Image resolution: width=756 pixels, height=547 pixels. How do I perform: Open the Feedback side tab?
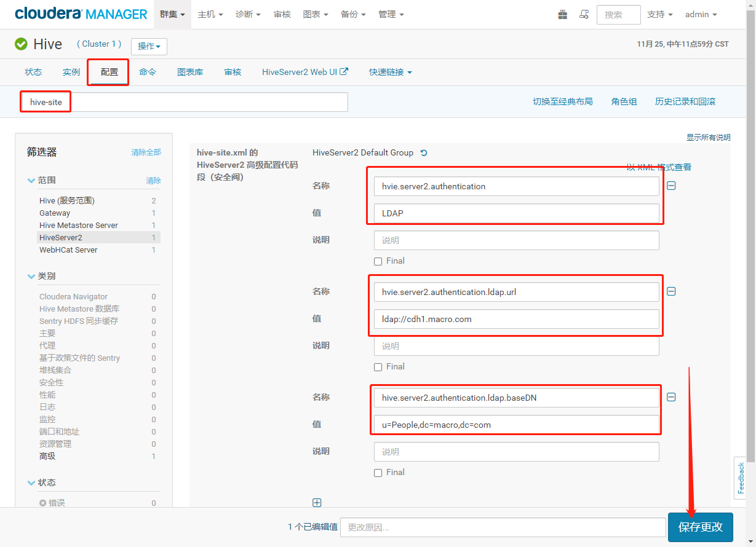[x=741, y=478]
